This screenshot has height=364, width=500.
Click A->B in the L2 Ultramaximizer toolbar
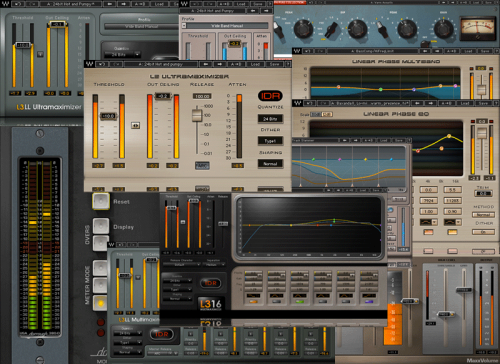coord(236,64)
